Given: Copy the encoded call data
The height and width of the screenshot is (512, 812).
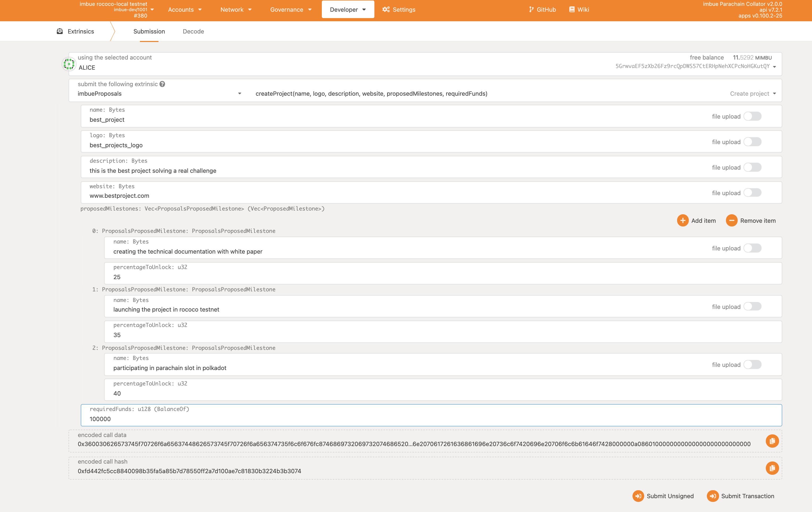Looking at the screenshot, I should pos(772,441).
